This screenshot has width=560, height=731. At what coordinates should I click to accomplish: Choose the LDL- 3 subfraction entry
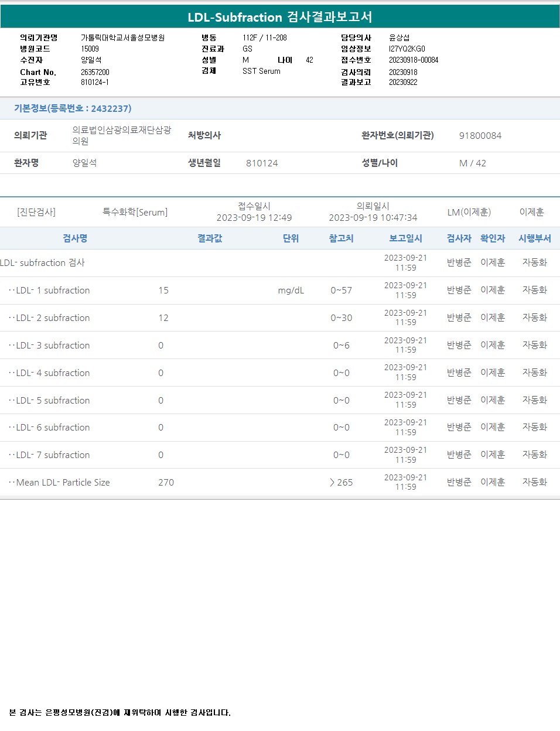click(53, 346)
